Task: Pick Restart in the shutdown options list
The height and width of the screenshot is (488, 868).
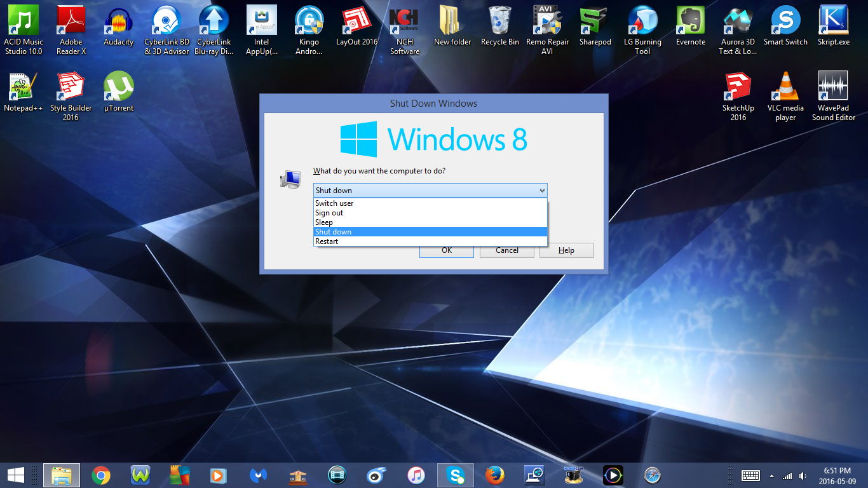Action: coord(430,241)
